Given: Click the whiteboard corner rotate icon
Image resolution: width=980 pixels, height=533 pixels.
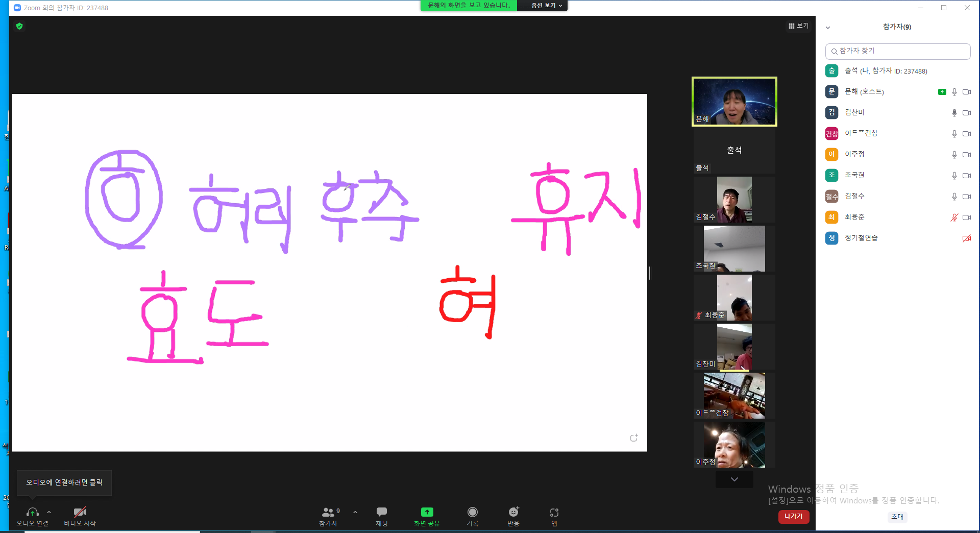Looking at the screenshot, I should [x=634, y=438].
